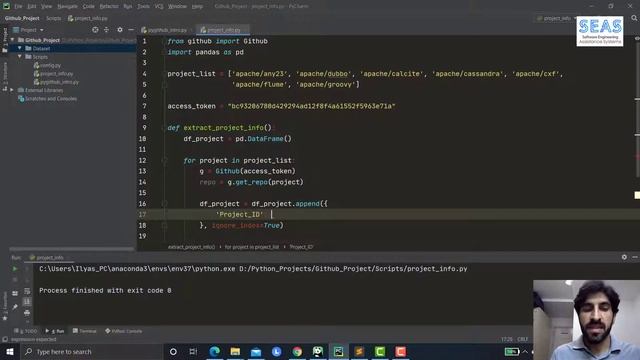Open the Run menu in the menu bar
This screenshot has height=360, width=640.
point(128,7)
